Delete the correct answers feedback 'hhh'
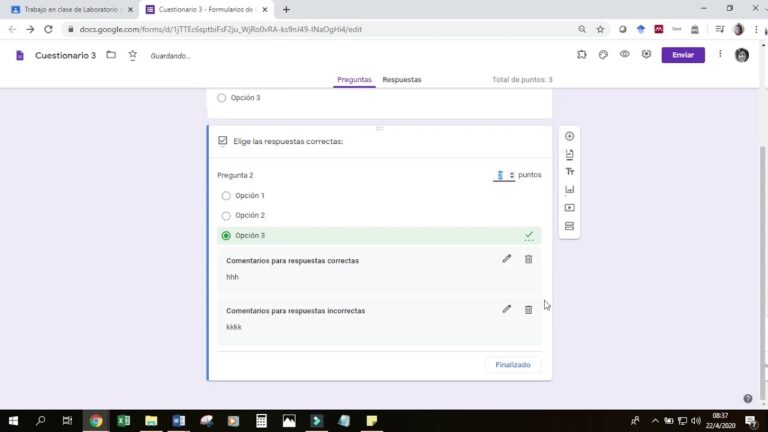 tap(528, 259)
